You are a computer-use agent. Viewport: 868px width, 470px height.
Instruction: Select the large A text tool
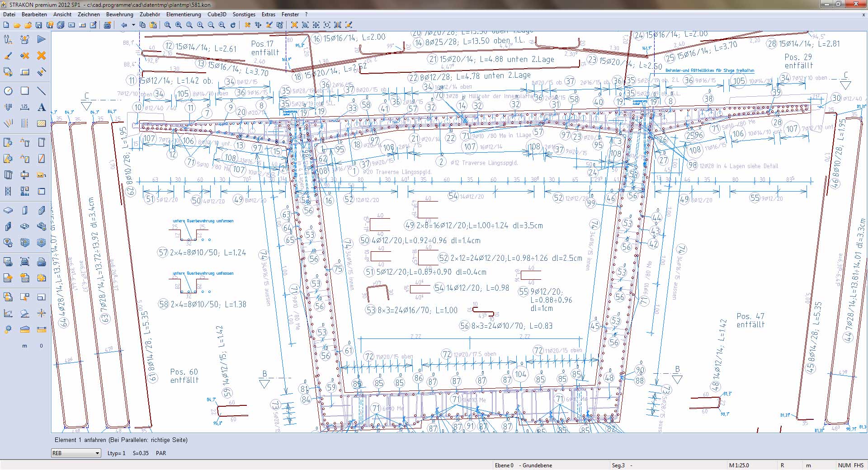[x=42, y=107]
